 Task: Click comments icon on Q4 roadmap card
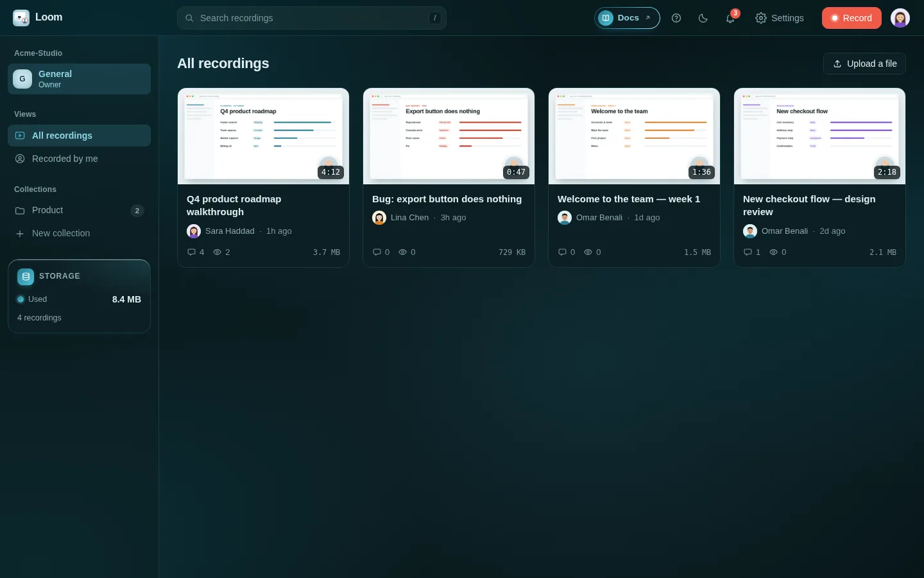pyautogui.click(x=191, y=252)
